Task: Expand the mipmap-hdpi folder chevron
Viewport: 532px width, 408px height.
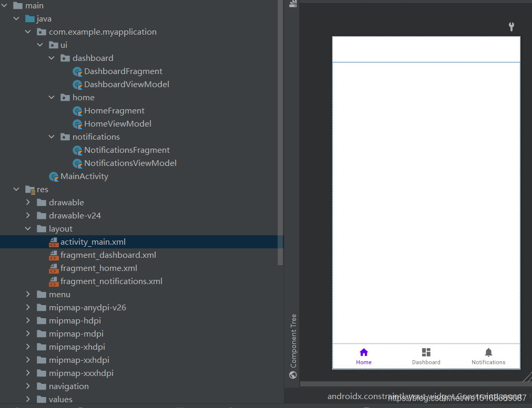Action: coord(28,320)
